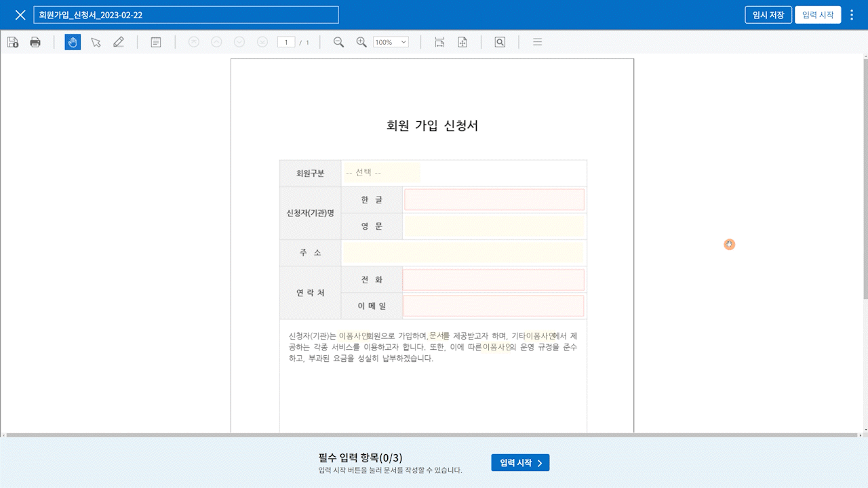The width and height of the screenshot is (868, 488).
Task: Click the horizontal scrollbar
Action: [x=431, y=434]
